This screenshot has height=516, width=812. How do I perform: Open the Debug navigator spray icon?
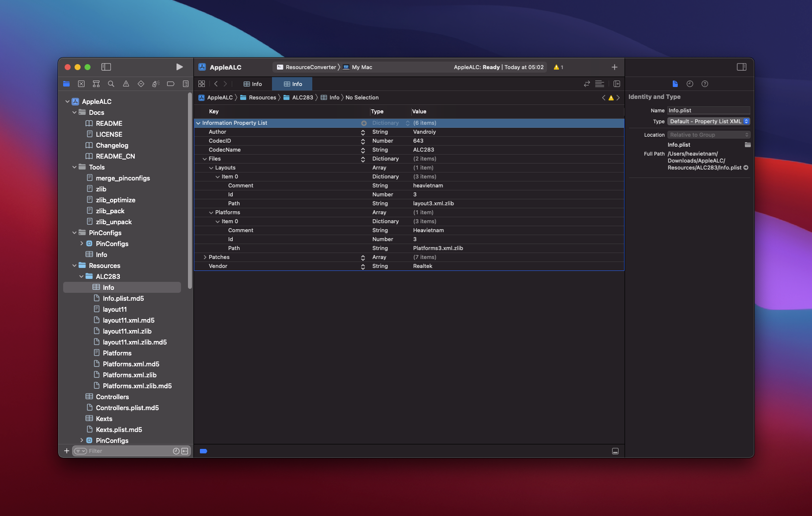coord(156,84)
